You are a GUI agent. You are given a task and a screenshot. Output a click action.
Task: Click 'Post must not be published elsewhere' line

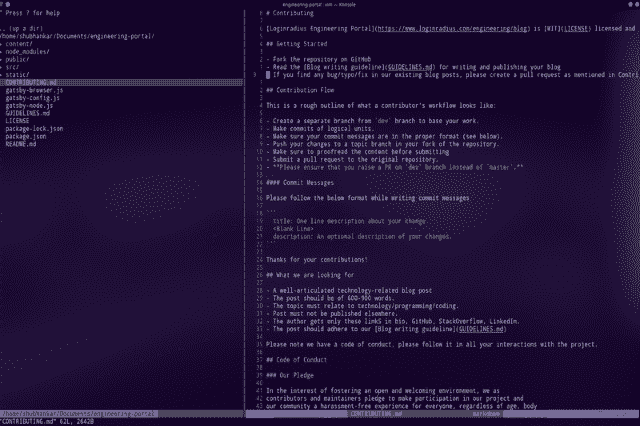click(332, 314)
